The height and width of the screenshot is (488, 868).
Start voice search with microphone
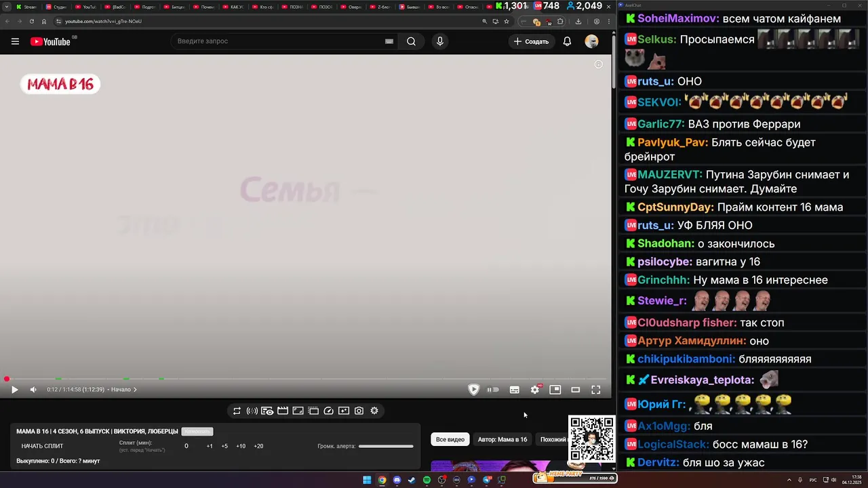440,41
